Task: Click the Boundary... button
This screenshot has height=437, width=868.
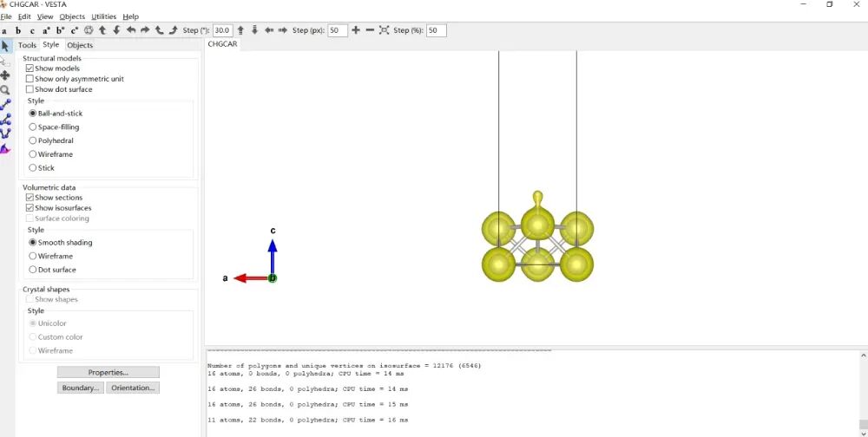Action: pyautogui.click(x=81, y=388)
